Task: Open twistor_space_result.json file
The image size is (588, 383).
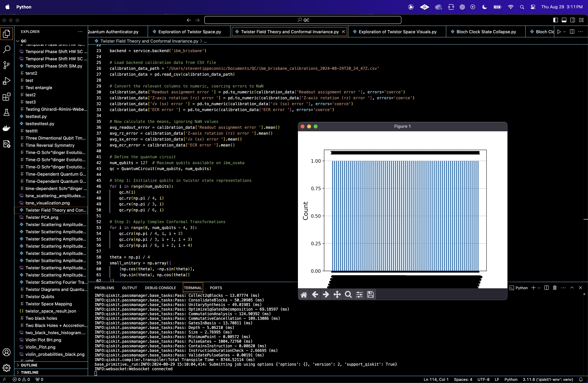Action: (x=51, y=311)
